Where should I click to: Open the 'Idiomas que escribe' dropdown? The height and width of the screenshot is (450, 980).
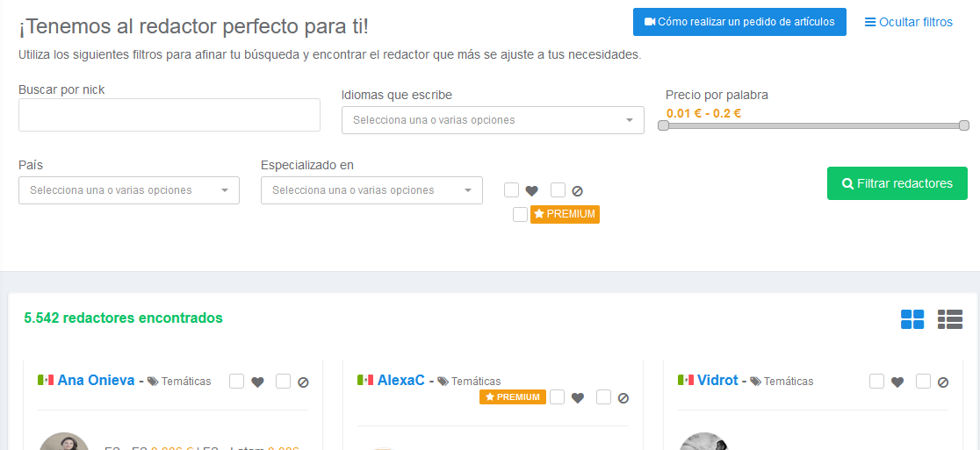(493, 120)
